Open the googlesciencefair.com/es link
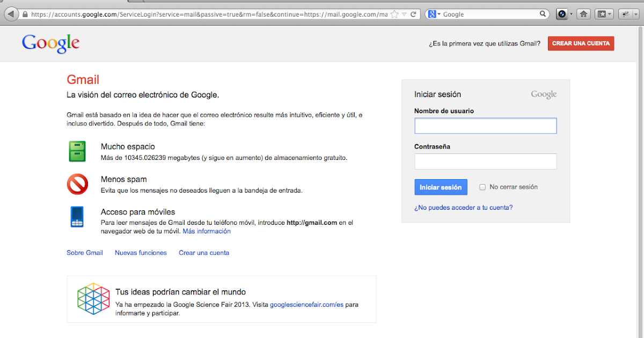The image size is (644, 338). (306, 305)
